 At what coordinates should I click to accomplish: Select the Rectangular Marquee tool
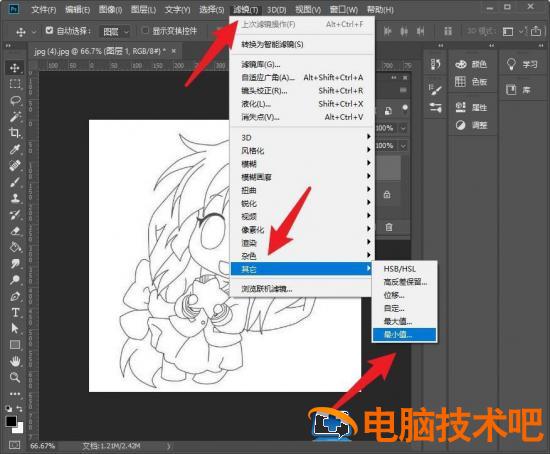tap(15, 84)
